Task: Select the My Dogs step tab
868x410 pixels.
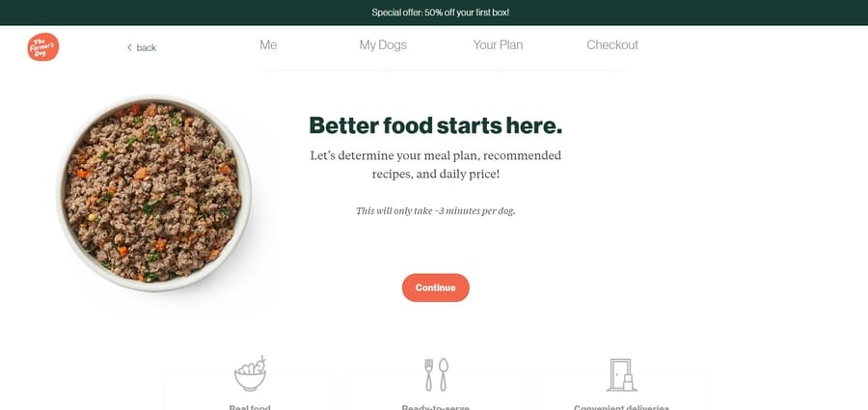Action: (x=383, y=45)
